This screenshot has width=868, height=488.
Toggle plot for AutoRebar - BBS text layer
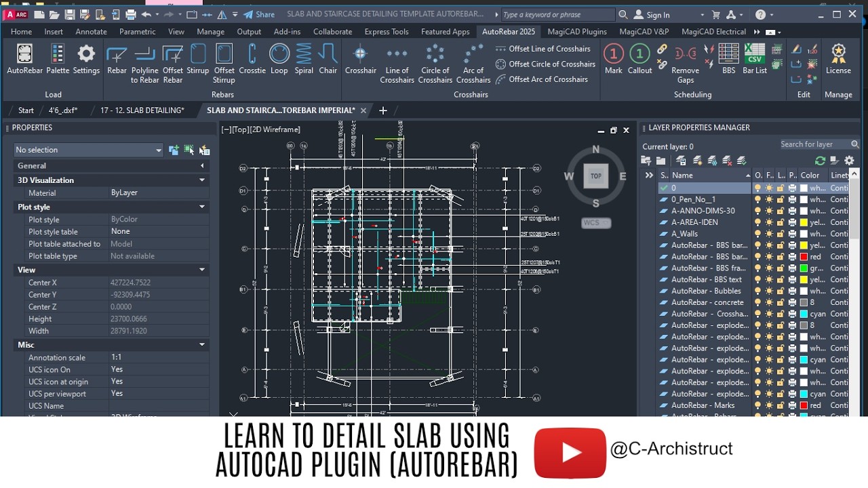(x=792, y=279)
